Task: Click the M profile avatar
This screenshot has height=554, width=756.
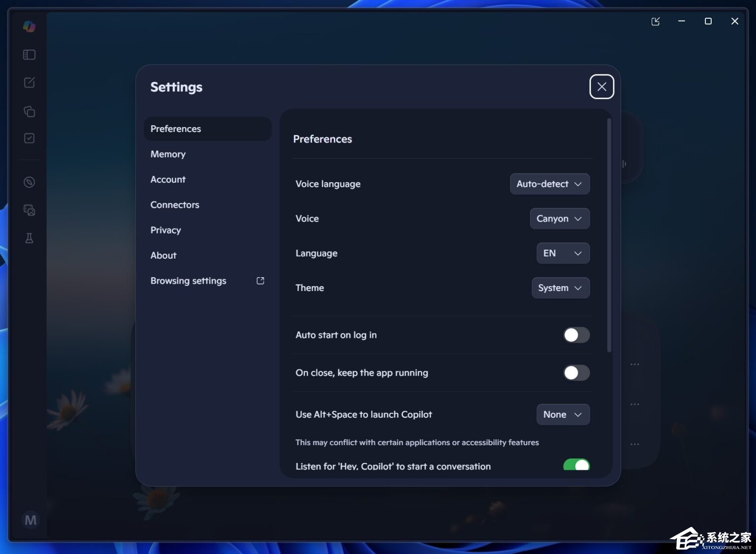Action: [31, 520]
